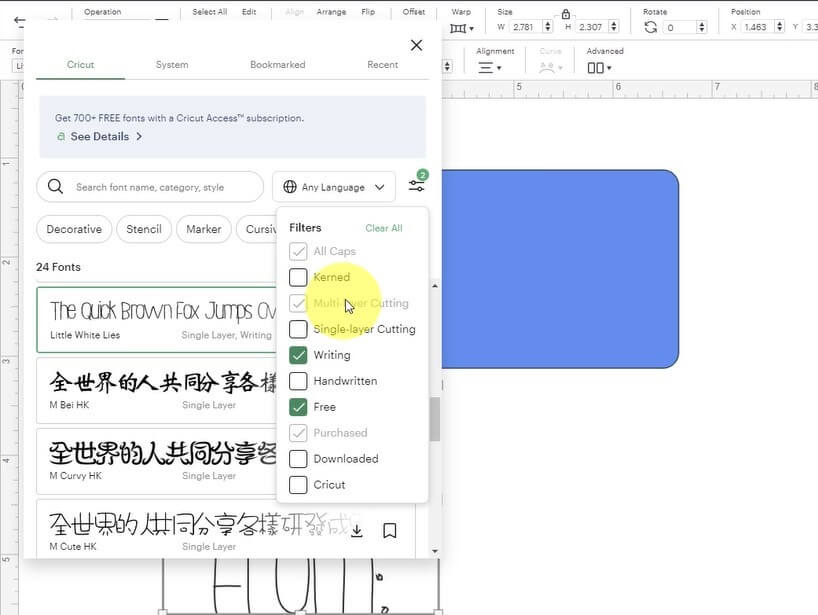Adjust the rotate stepper arrows

702,27
